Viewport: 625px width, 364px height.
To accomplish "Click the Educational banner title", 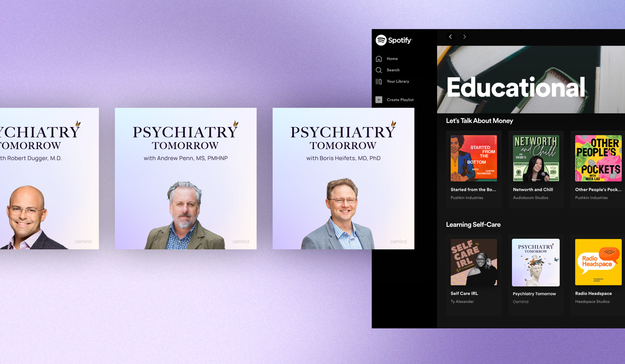I will (x=516, y=87).
